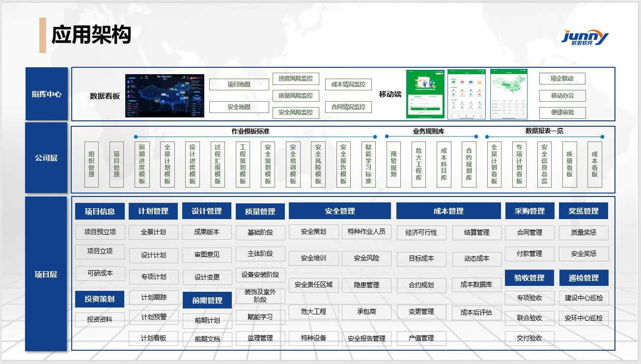Click the 安全管理 module header
Image resolution: width=641 pixels, height=364 pixels.
pos(339,211)
